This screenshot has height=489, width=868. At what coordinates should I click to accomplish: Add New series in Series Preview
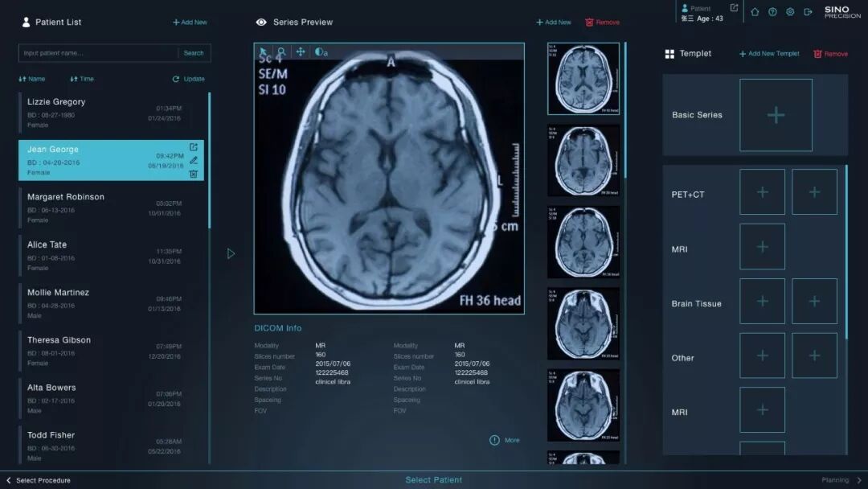coord(554,23)
